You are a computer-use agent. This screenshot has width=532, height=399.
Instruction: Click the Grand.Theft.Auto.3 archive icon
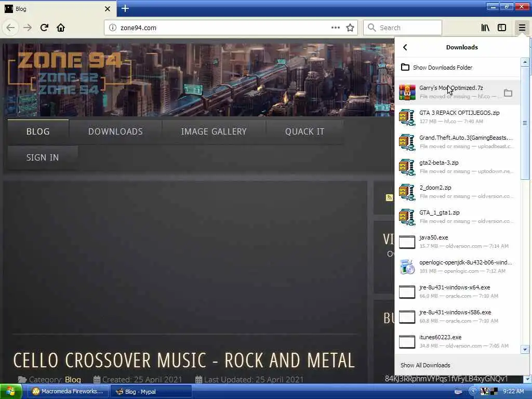tap(407, 142)
